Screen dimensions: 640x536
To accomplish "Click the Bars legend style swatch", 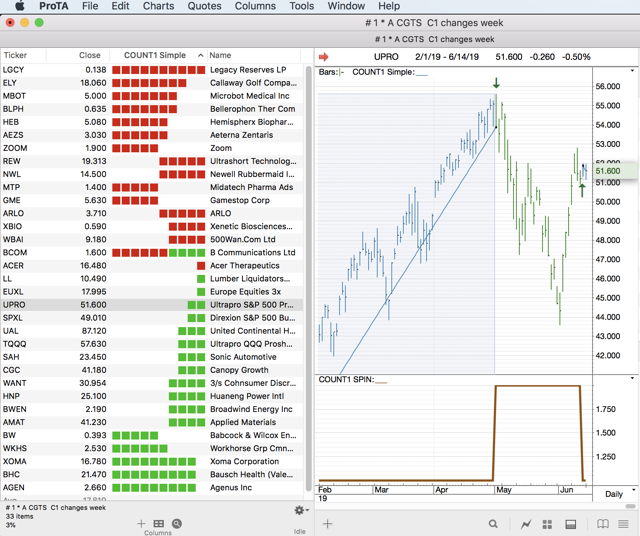I will [x=342, y=72].
